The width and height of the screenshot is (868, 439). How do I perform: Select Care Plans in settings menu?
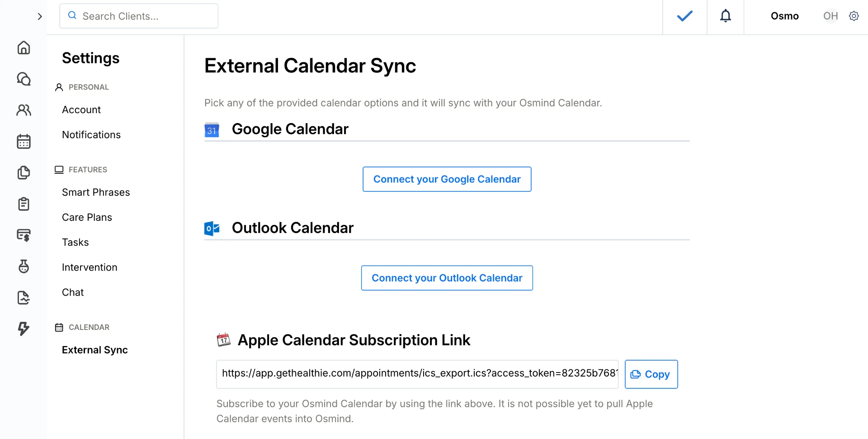(87, 217)
